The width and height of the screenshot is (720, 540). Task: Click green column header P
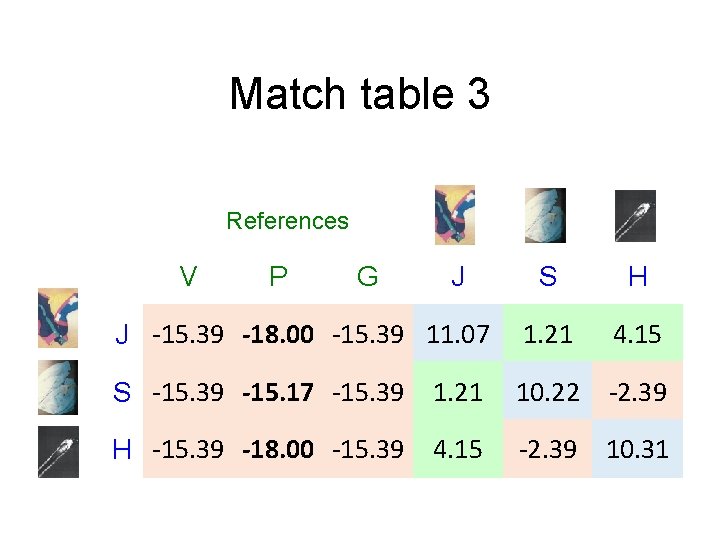click(278, 276)
